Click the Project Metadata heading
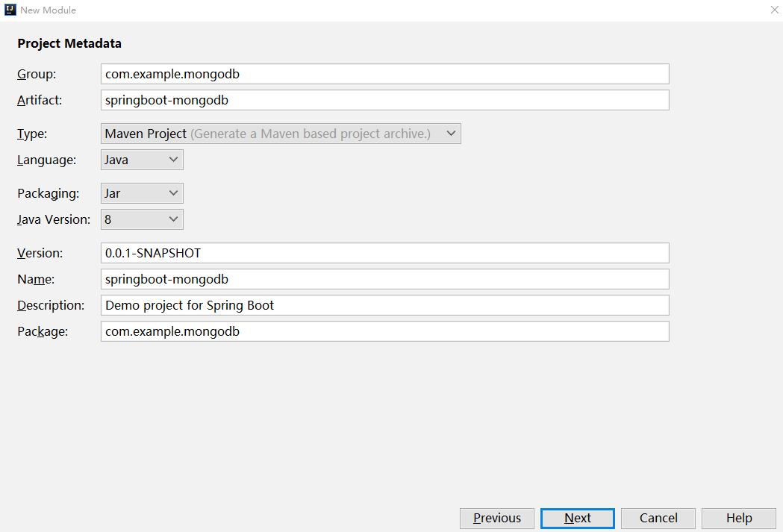This screenshot has width=783, height=532. pos(69,43)
